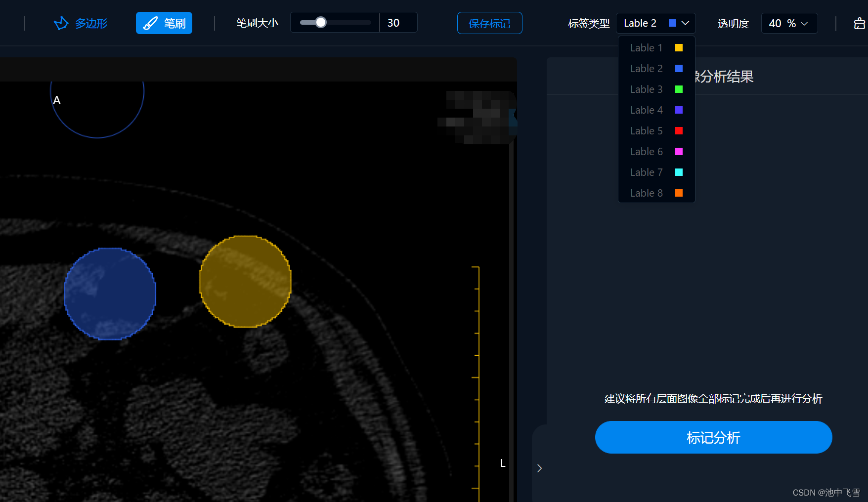This screenshot has width=868, height=502.
Task: Select Lable 8 from the label list
Action: (646, 193)
